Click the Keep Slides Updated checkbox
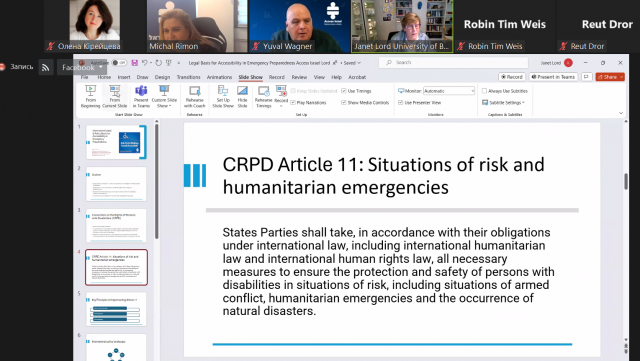 tap(293, 91)
